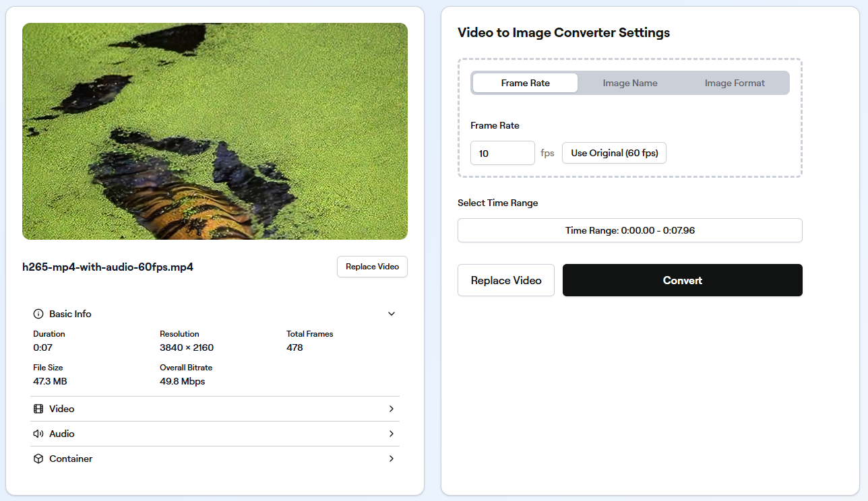Image resolution: width=868 pixels, height=501 pixels.
Task: Click the Video film strip icon
Action: pos(38,409)
